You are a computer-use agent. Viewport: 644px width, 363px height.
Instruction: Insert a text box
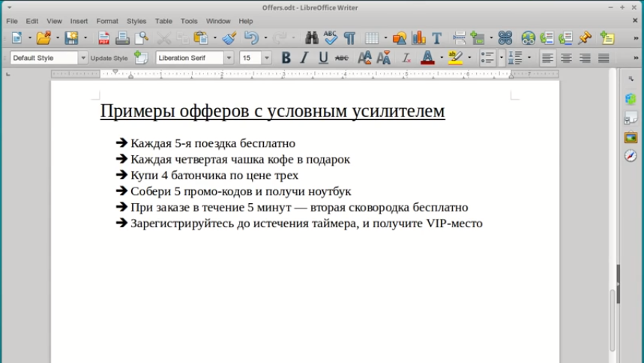(x=436, y=37)
